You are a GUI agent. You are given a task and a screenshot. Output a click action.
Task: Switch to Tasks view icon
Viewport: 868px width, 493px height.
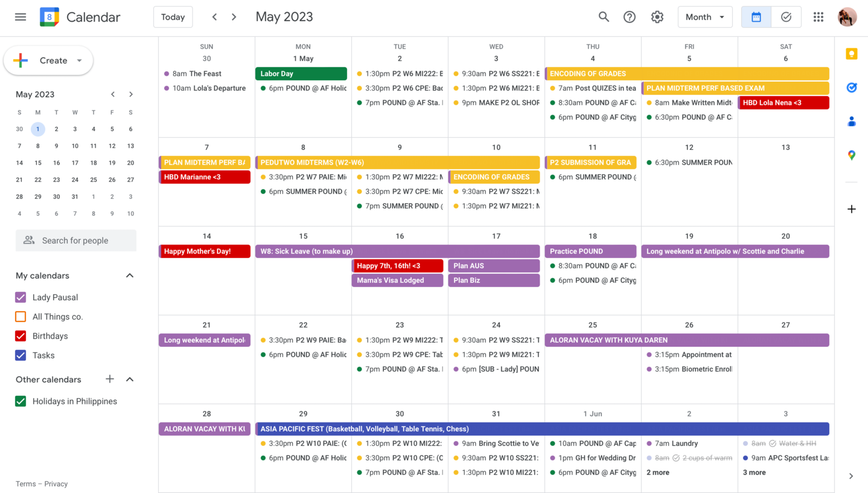[786, 17]
